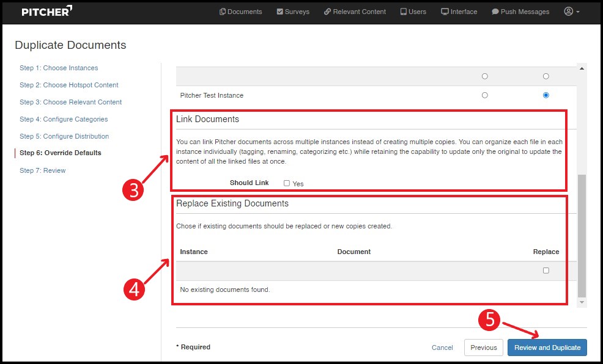Tick the Replace checkbox in table

click(x=546, y=271)
